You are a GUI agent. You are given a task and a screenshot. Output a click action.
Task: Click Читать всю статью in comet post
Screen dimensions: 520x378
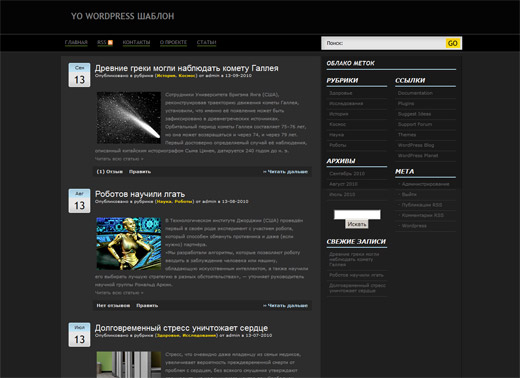(119, 159)
